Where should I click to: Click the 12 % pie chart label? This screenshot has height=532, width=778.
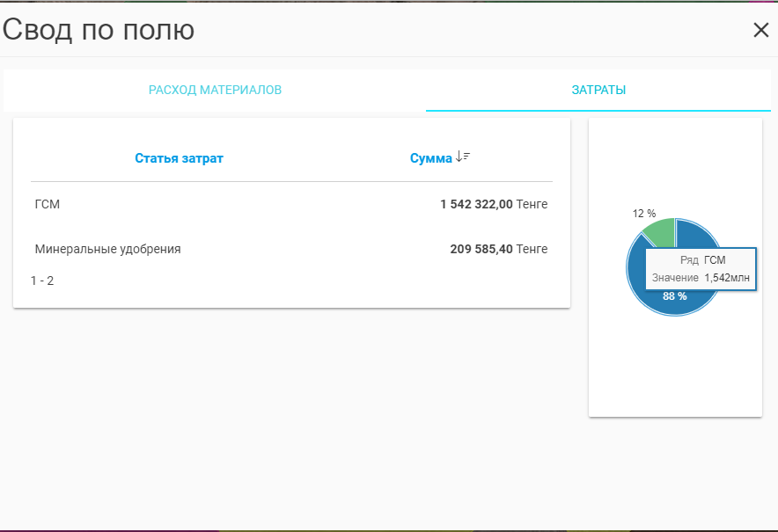point(644,214)
